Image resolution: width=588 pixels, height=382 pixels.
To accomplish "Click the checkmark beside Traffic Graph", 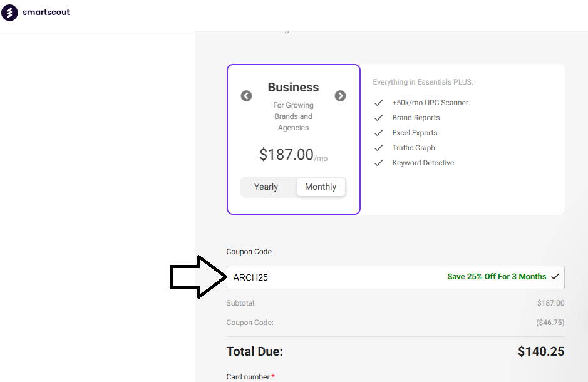I will tap(379, 148).
